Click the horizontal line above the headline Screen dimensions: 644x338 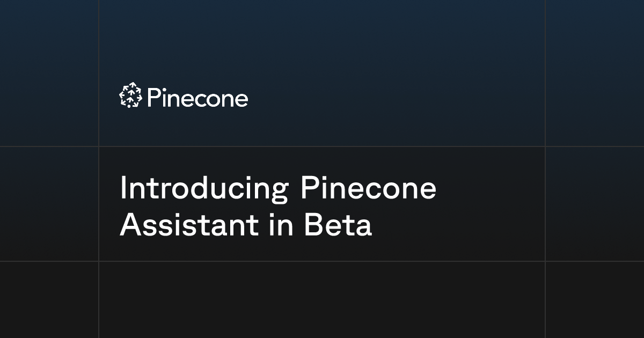pos(322,146)
